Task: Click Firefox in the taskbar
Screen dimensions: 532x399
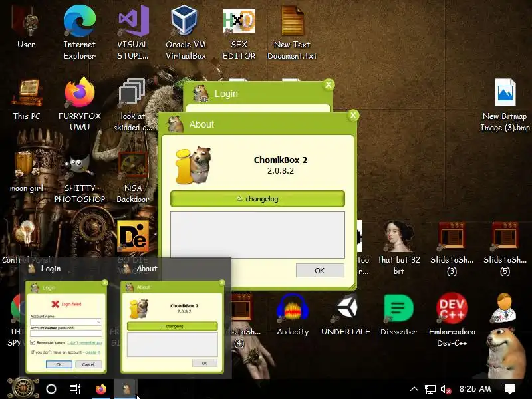Action: coord(101,389)
